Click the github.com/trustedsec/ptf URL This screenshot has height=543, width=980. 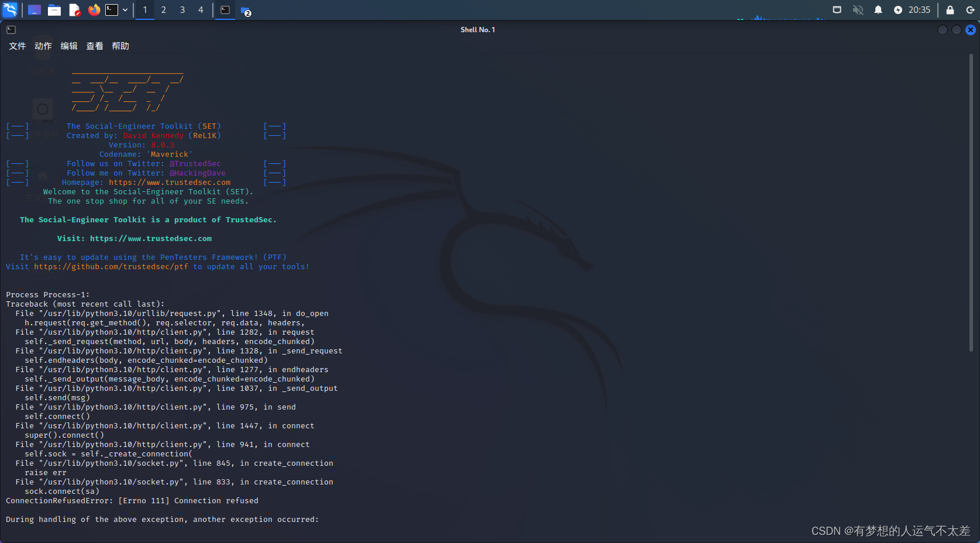click(x=111, y=267)
